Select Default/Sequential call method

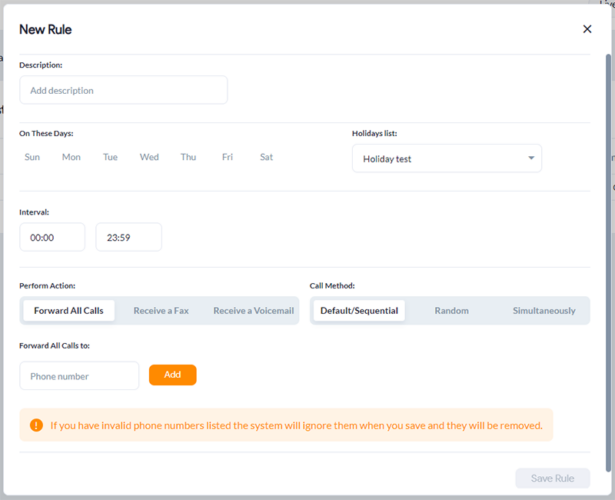pos(359,311)
